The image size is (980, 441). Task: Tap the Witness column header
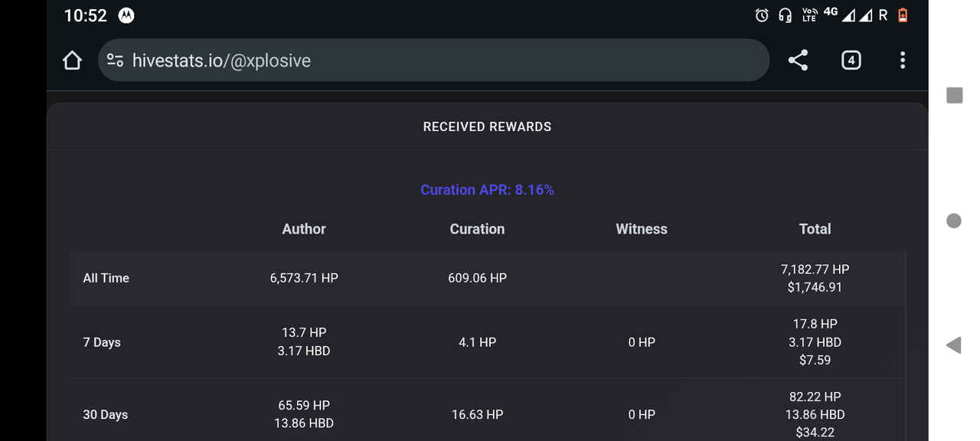point(642,229)
